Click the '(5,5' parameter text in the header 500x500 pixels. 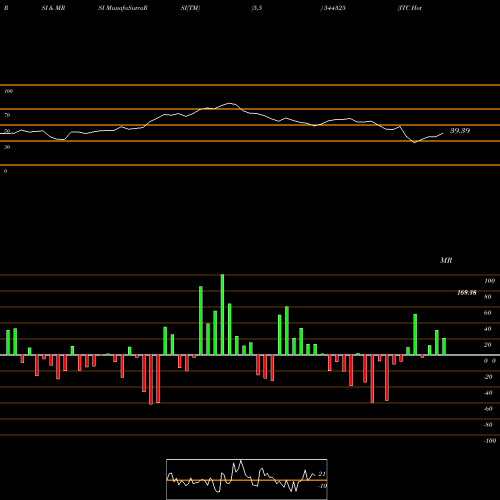pyautogui.click(x=257, y=8)
